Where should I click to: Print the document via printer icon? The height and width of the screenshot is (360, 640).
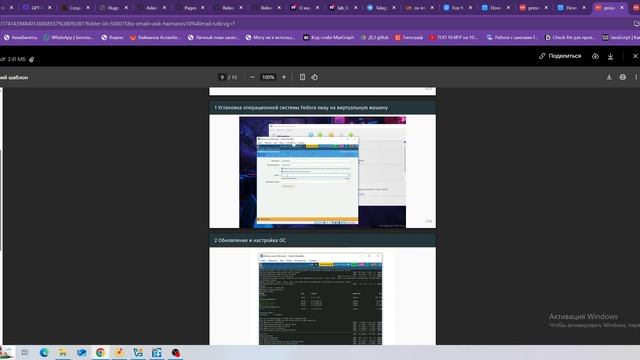[x=622, y=77]
